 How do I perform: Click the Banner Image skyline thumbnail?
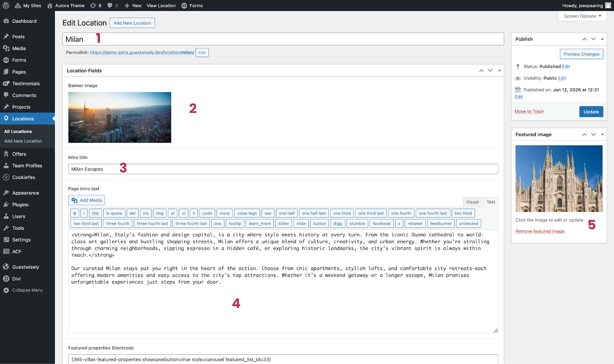click(x=120, y=117)
